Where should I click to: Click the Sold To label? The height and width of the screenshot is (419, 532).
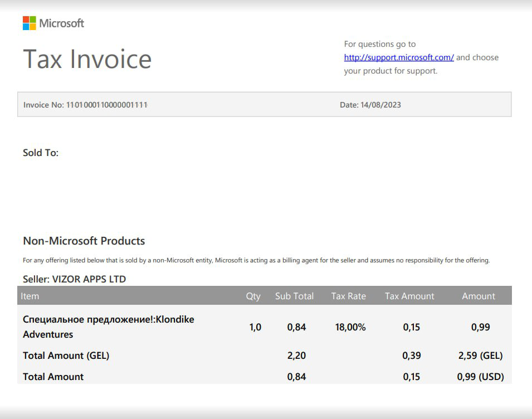[41, 153]
